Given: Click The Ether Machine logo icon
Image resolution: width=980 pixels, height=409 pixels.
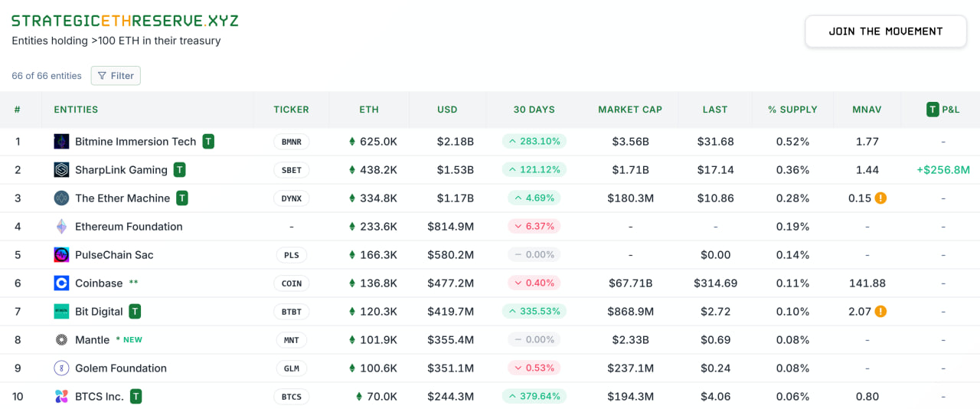Looking at the screenshot, I should click(61, 198).
